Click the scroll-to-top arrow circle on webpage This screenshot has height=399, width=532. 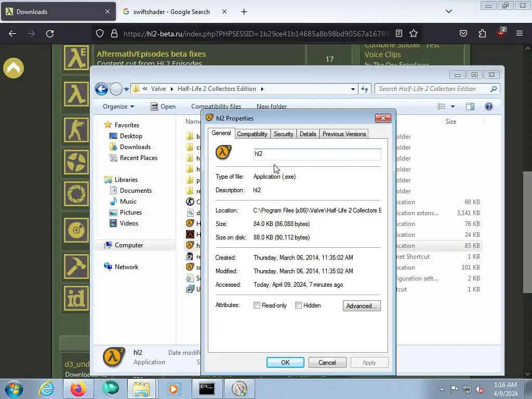[14, 68]
